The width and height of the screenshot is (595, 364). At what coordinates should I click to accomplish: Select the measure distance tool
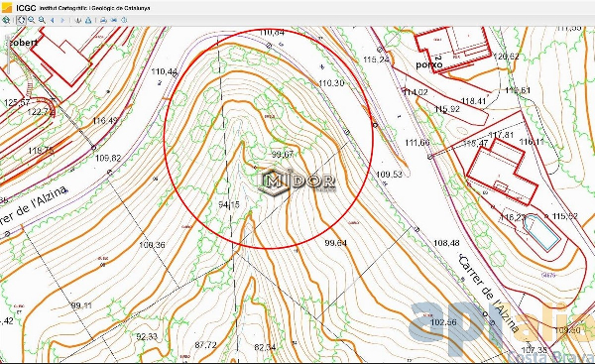78,21
